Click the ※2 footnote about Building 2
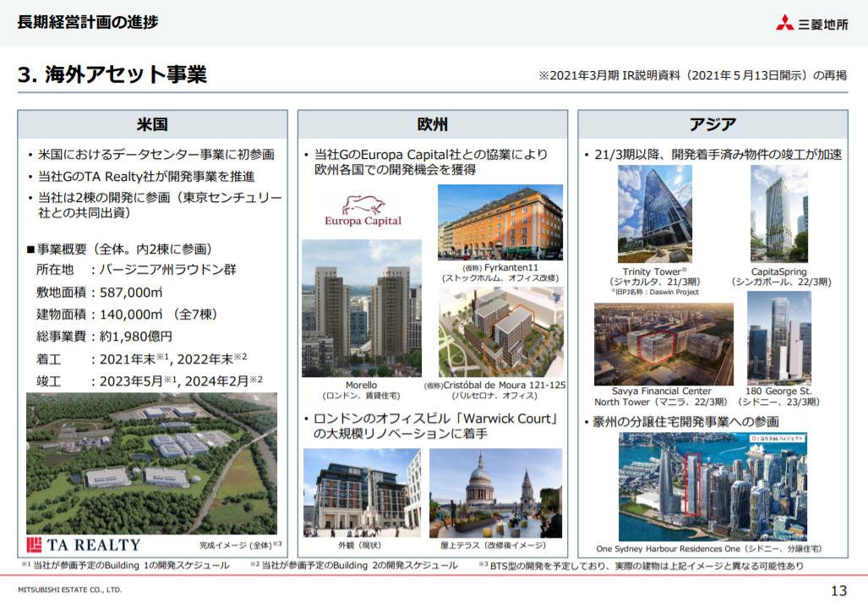The image size is (868, 602). (354, 566)
